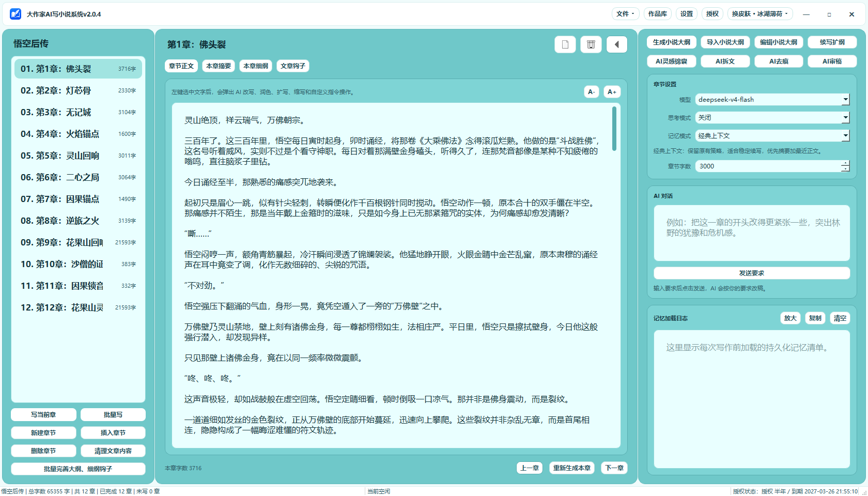Increase font size with A+ button
Screen dimensions: 868x496
[x=612, y=91]
